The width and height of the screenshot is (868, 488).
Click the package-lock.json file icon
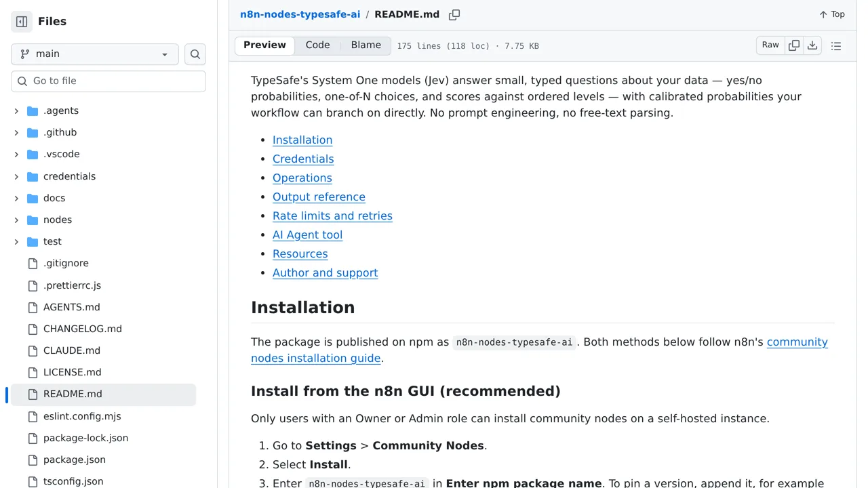[33, 438]
